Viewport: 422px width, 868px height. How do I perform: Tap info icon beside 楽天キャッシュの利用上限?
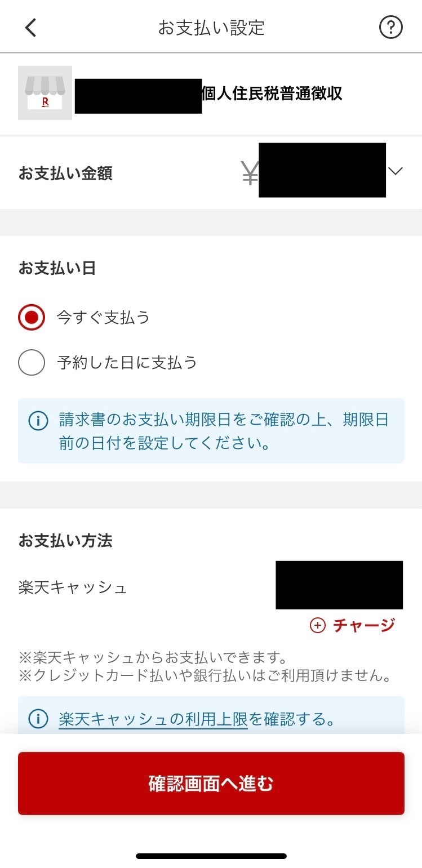(38, 719)
